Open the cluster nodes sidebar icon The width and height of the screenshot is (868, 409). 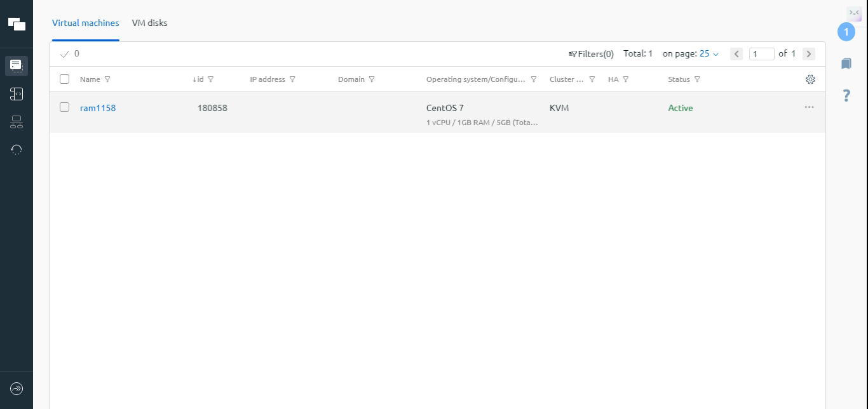click(x=17, y=122)
